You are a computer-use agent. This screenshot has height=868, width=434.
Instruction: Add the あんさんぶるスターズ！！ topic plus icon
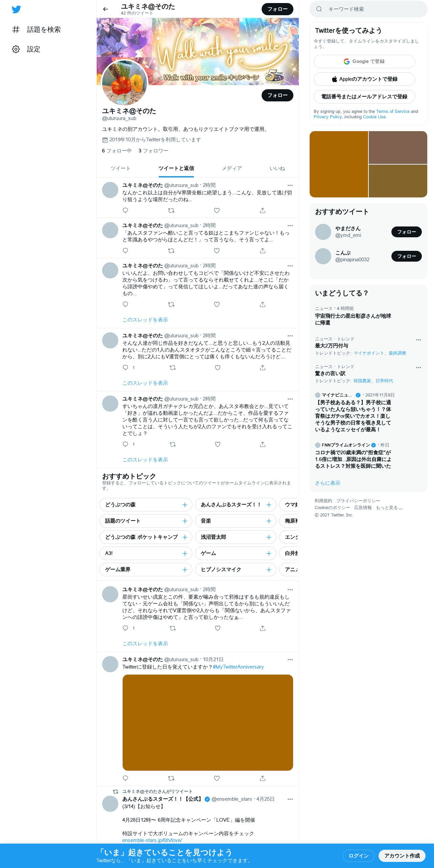click(x=269, y=505)
